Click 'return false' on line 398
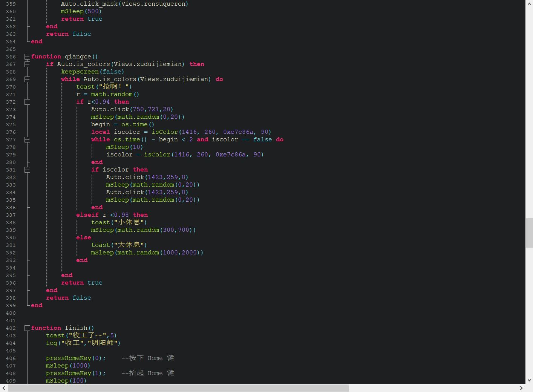 pos(69,298)
